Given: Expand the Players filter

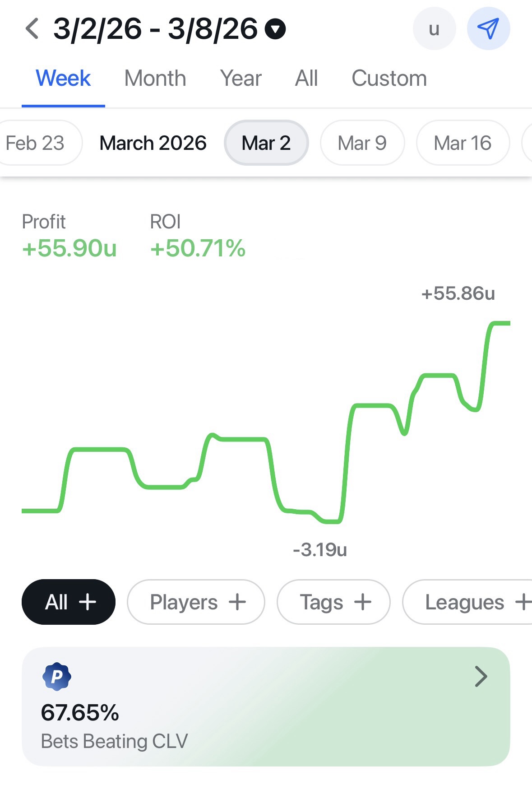Looking at the screenshot, I should pos(196,602).
